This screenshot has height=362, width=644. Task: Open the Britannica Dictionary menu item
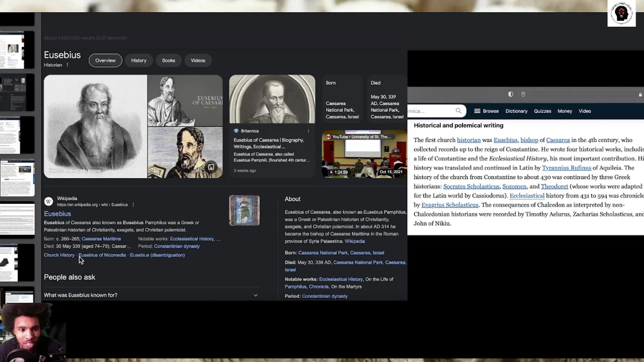point(516,111)
